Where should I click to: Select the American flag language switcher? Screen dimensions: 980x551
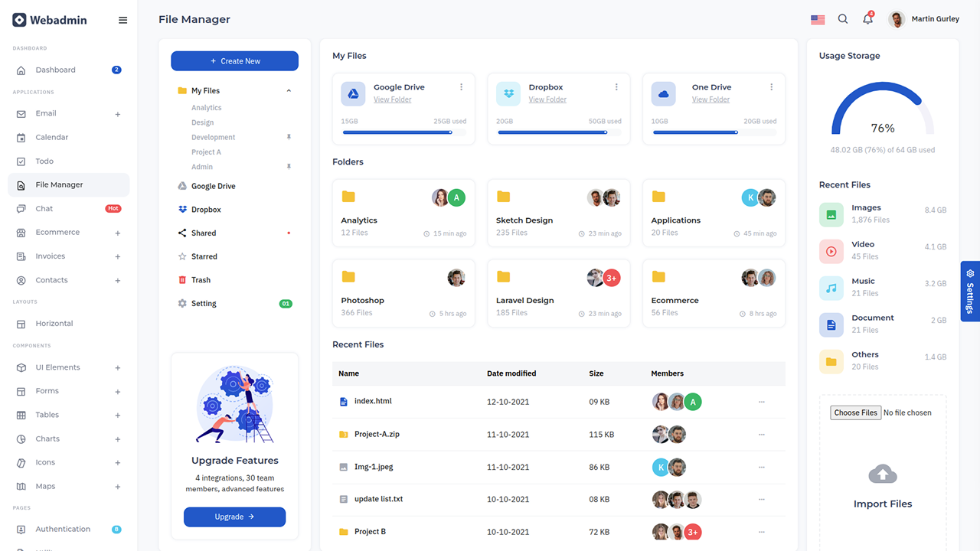point(818,19)
